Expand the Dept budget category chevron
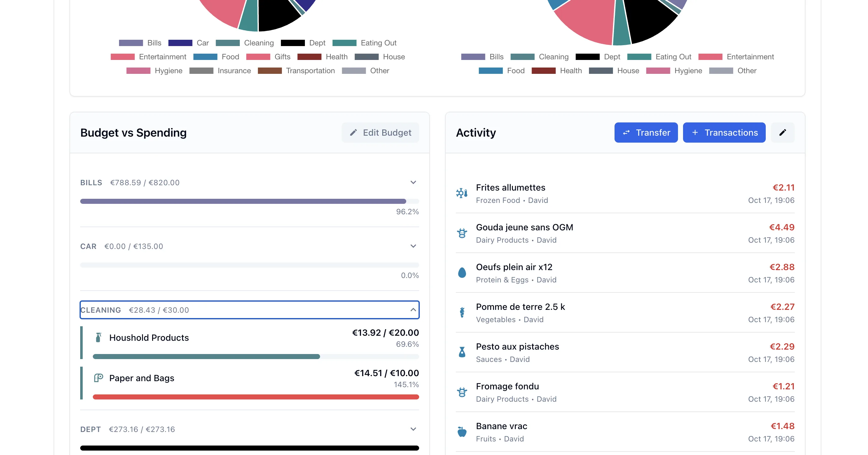The height and width of the screenshot is (455, 868). 413,429
